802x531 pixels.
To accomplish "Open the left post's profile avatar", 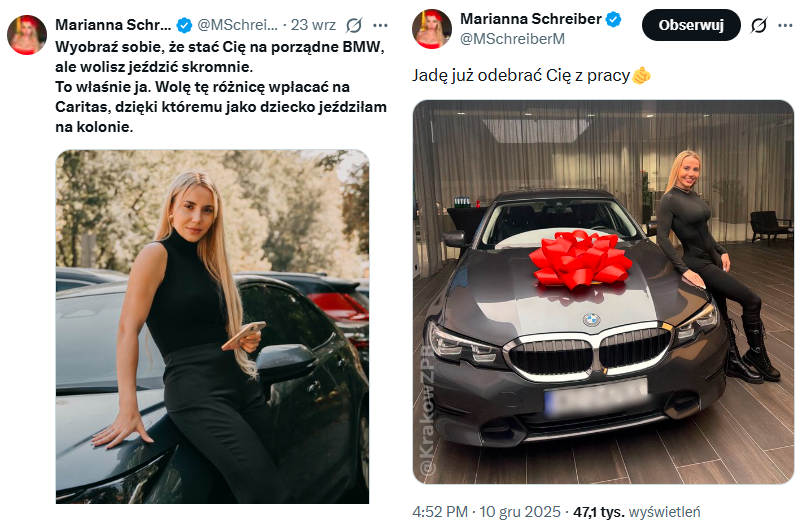I will 27,34.
